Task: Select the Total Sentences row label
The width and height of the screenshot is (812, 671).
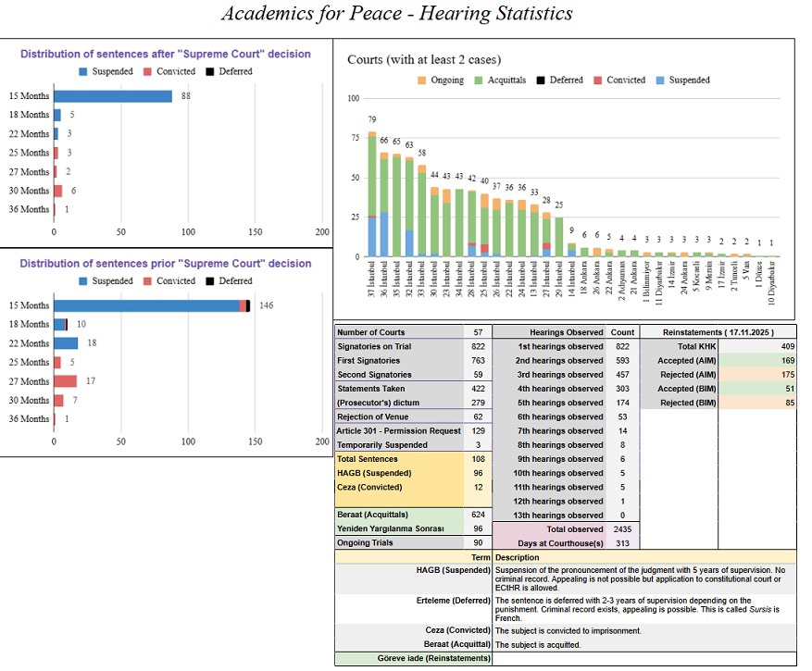Action: click(x=398, y=459)
